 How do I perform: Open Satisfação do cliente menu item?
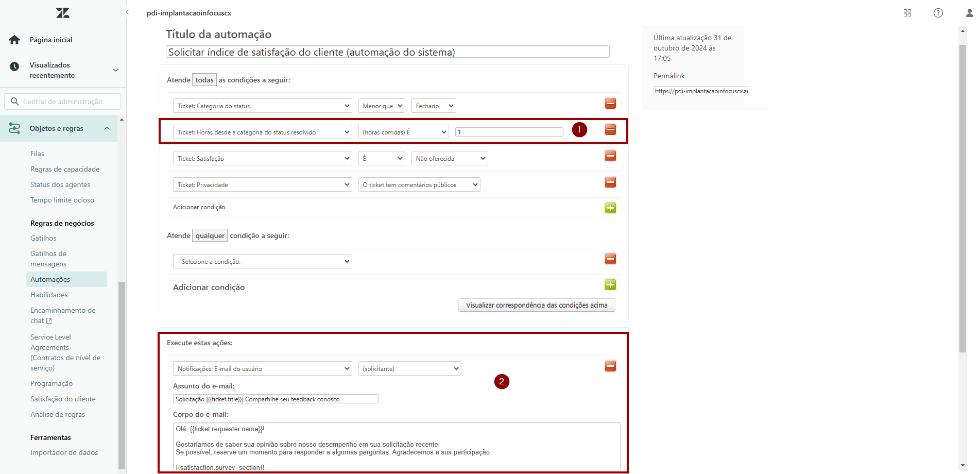pyautogui.click(x=63, y=399)
